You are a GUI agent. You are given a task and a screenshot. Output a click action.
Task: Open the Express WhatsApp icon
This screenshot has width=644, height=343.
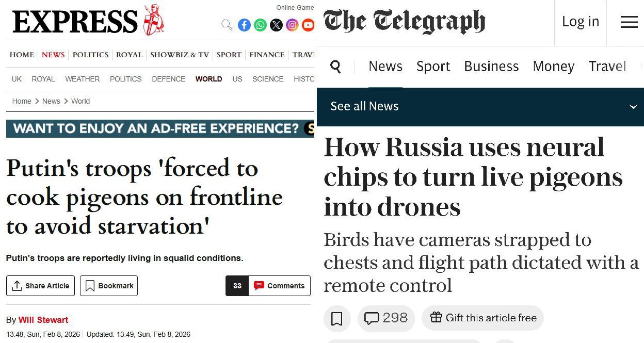260,25
